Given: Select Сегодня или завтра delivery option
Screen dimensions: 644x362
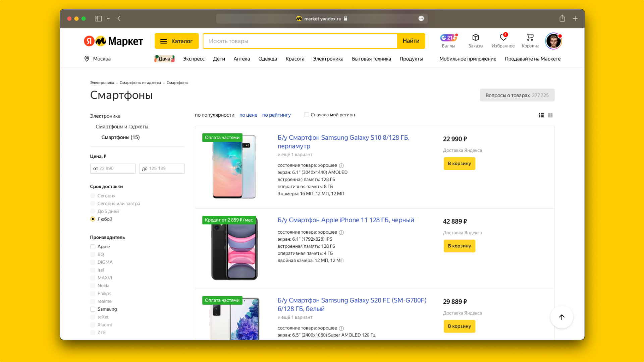Looking at the screenshot, I should pos(93,203).
